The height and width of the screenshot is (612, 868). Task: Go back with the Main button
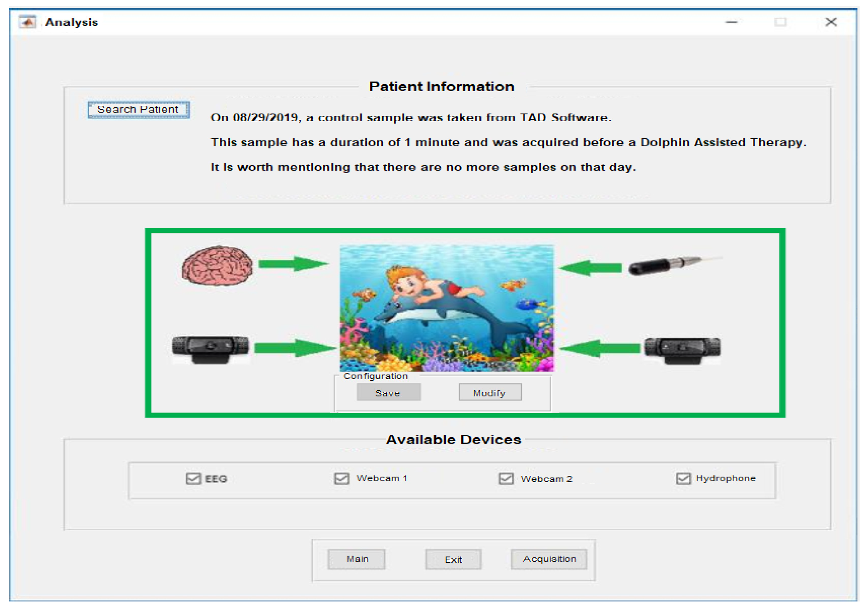[x=357, y=559]
